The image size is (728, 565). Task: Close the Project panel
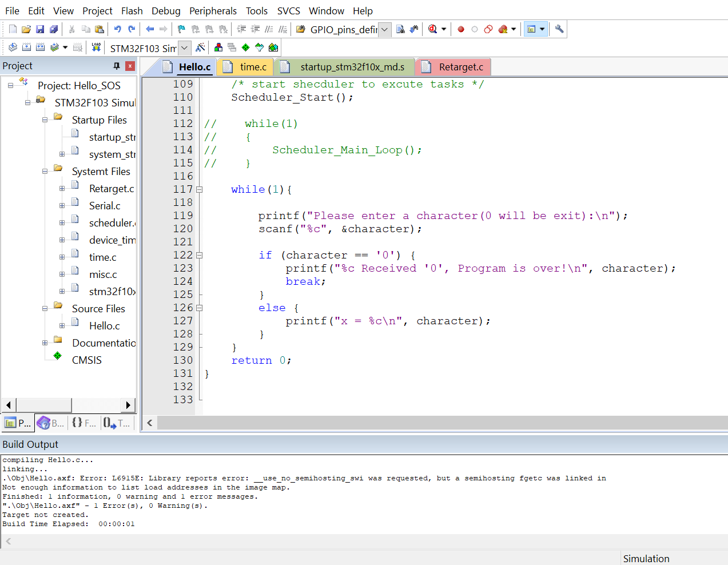(130, 66)
